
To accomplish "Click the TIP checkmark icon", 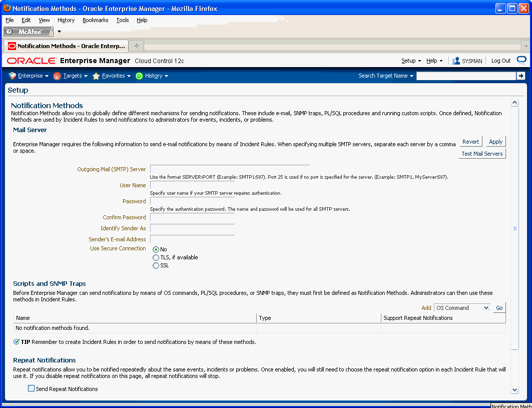I will tap(17, 342).
